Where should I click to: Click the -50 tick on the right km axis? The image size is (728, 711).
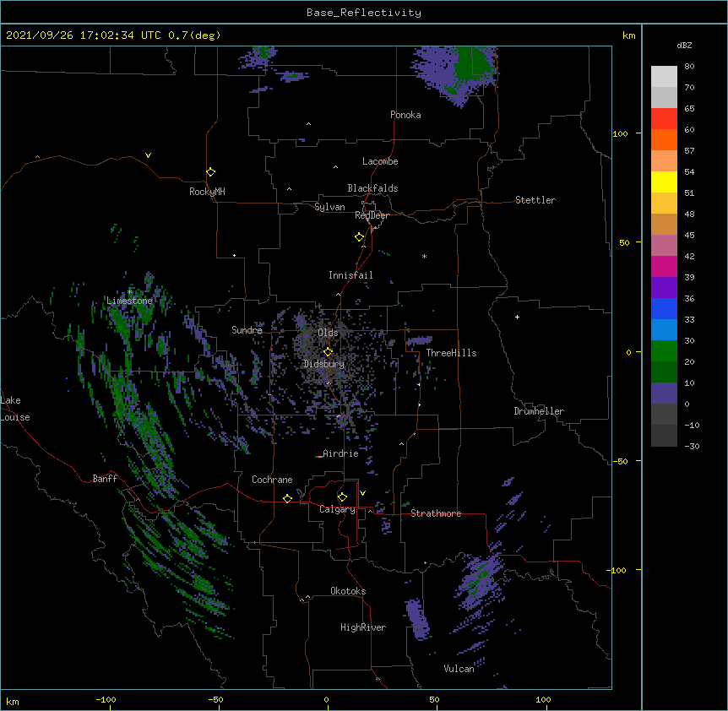coord(620,461)
